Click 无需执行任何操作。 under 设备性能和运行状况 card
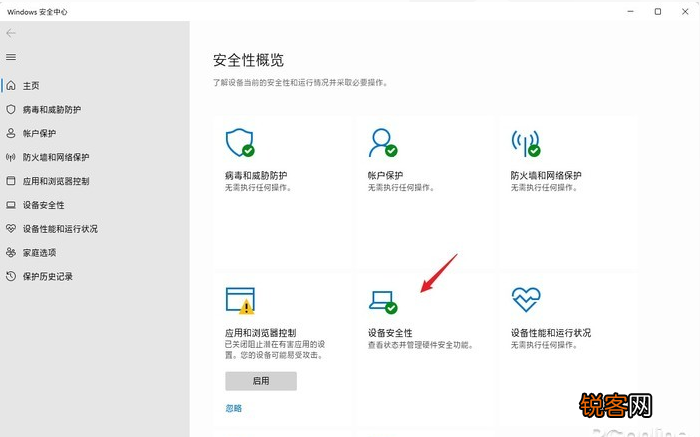This screenshot has height=437, width=700. click(544, 345)
